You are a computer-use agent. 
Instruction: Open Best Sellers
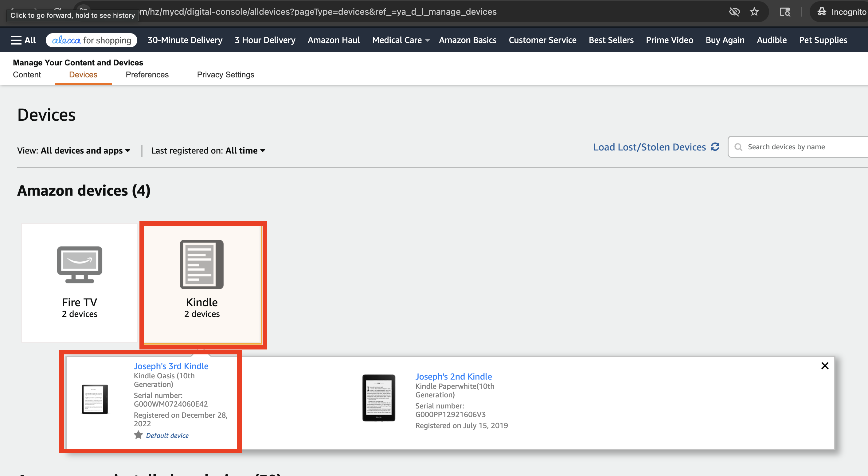(x=611, y=40)
